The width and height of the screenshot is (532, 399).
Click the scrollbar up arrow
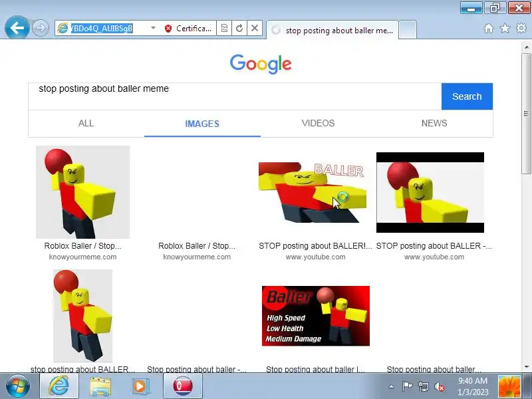tap(527, 47)
